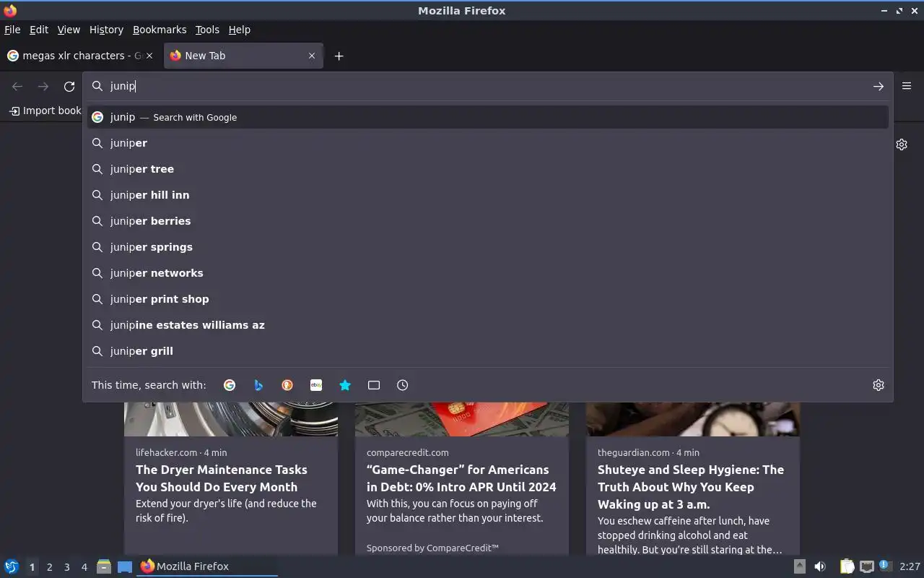Open the Help menu
The image size is (924, 578).
(239, 30)
